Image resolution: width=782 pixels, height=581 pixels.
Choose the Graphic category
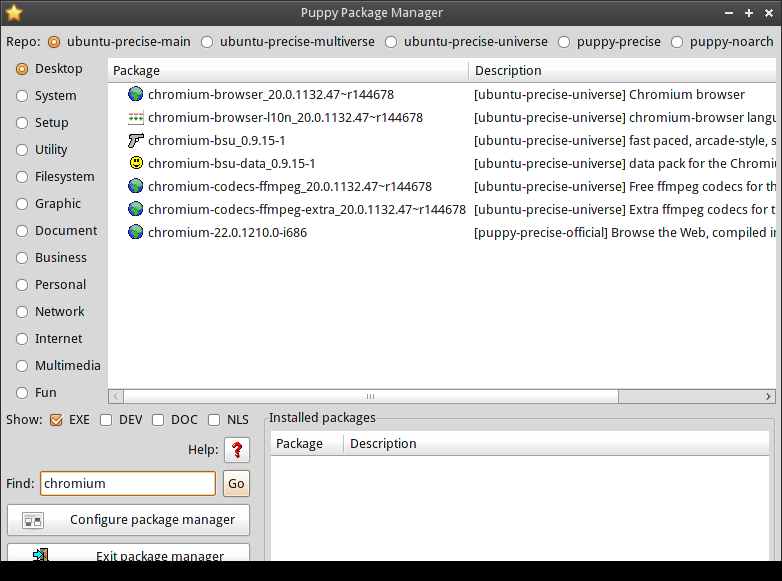(x=22, y=203)
